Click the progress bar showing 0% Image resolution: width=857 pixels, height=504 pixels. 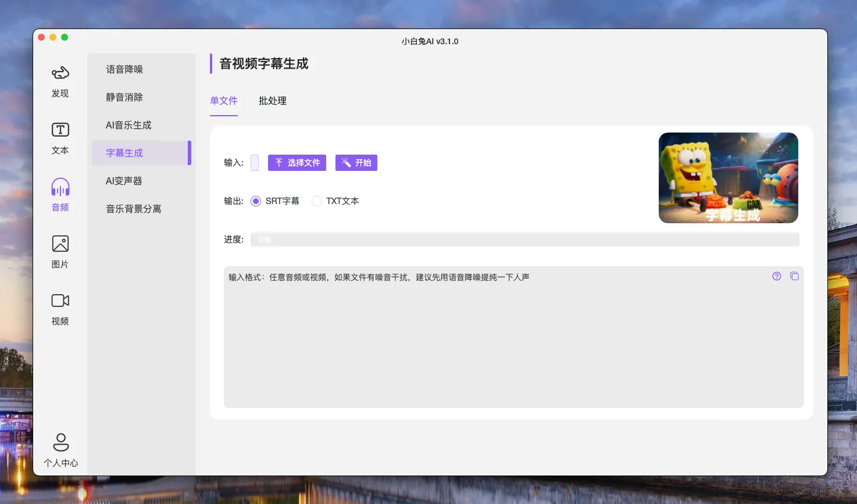click(x=524, y=240)
